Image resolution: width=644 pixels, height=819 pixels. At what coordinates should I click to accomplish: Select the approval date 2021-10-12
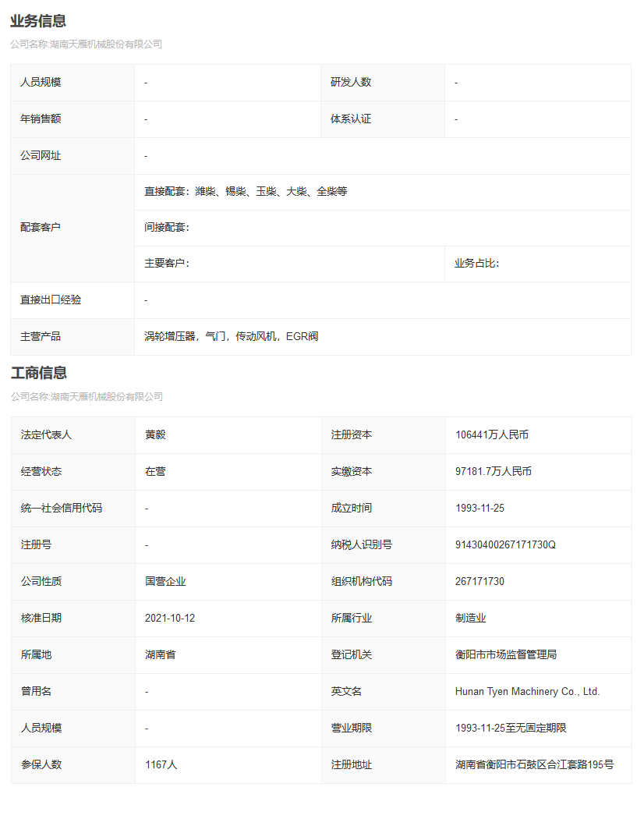pyautogui.click(x=170, y=618)
